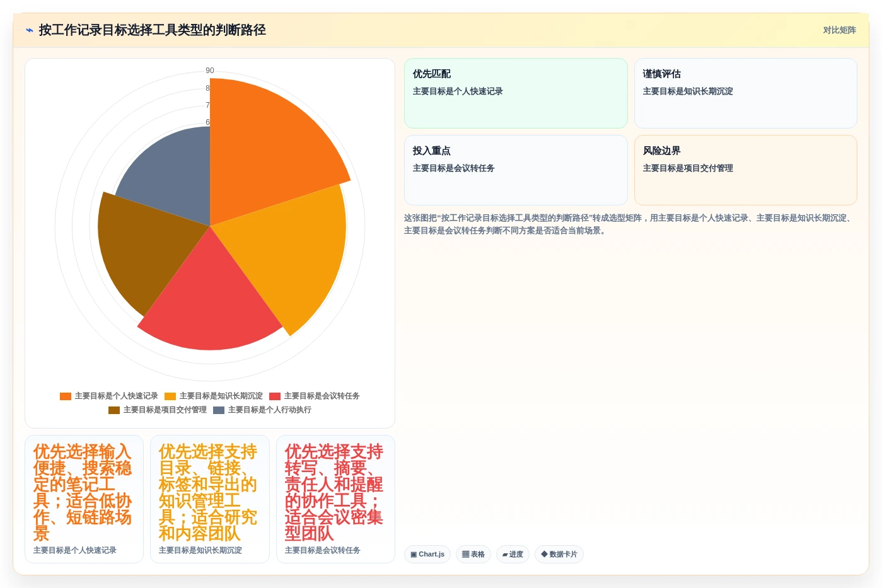Toggle the 主要目标是会议转任务 legend swatch
This screenshot has height=588, width=882.
[275, 396]
